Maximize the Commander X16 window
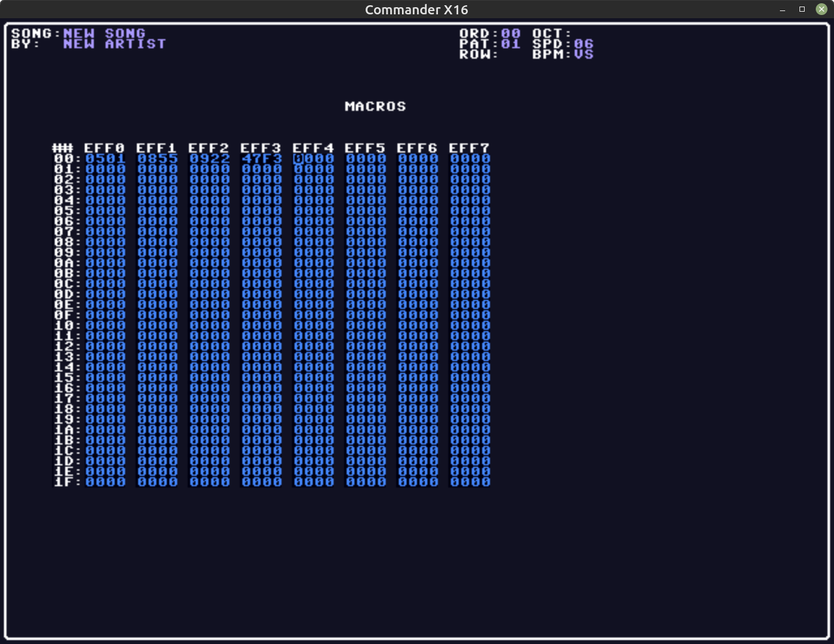Viewport: 834px width, 644px height. [x=802, y=9]
